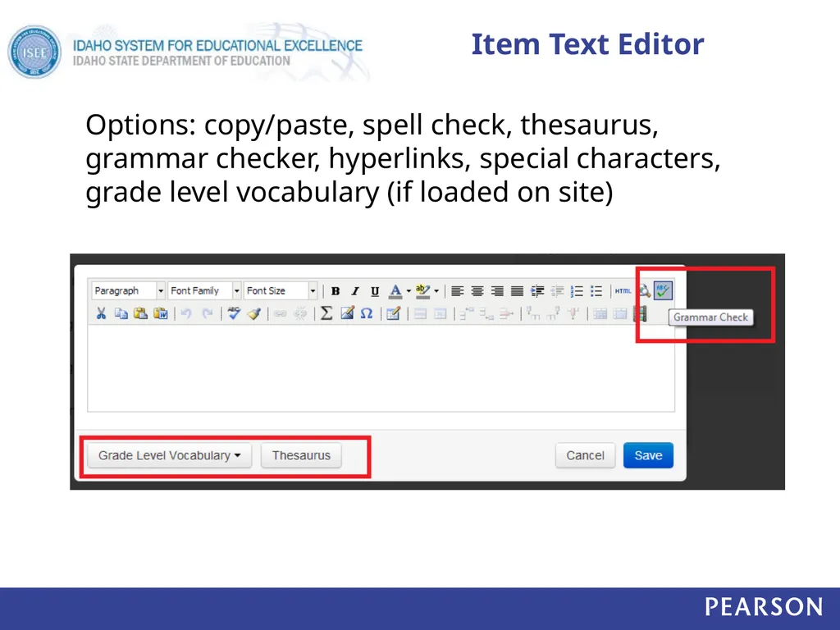Open the Font Family dropdown

pyautogui.click(x=204, y=291)
